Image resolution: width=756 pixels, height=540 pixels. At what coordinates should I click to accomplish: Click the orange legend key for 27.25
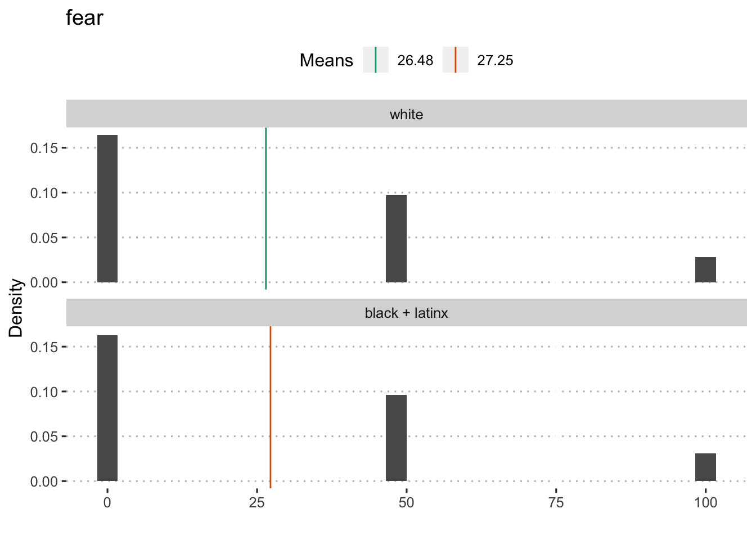(455, 60)
